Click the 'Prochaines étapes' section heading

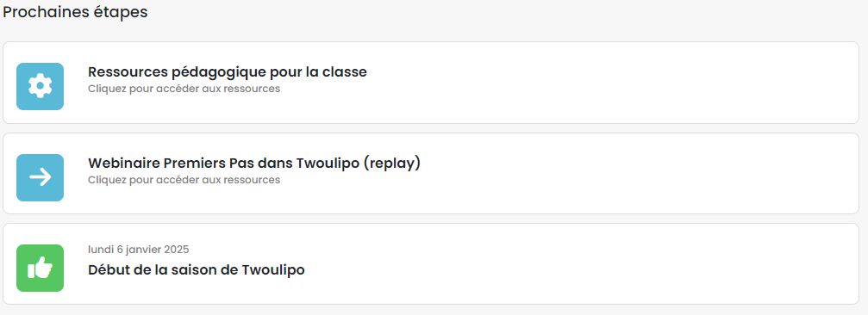(x=75, y=12)
